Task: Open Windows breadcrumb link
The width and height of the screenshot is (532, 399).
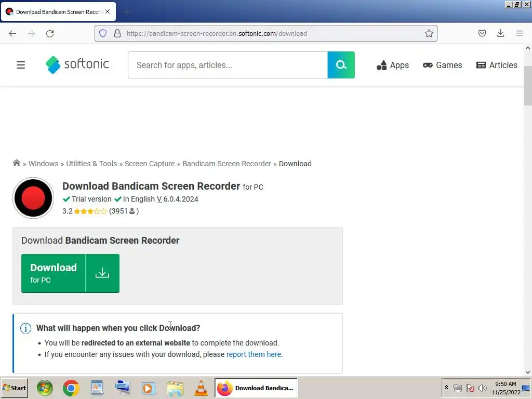Action: (x=44, y=164)
